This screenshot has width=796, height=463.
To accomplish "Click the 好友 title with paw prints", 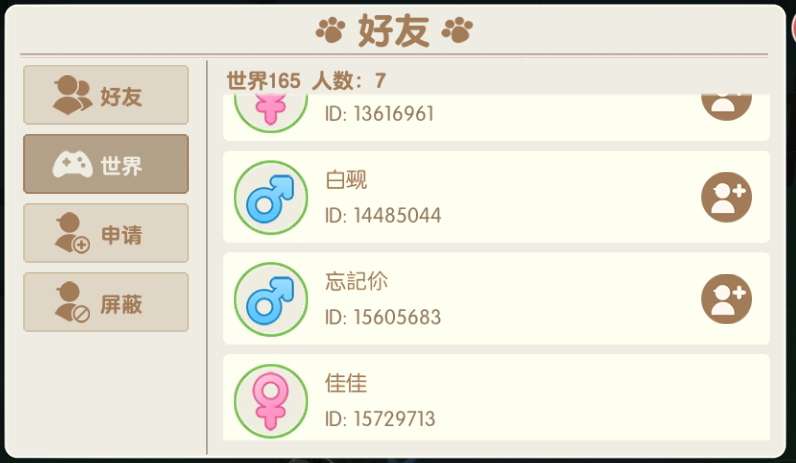I will pyautogui.click(x=394, y=30).
